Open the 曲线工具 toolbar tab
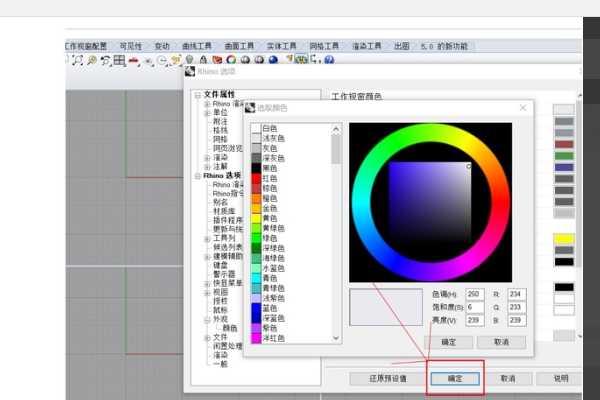Screen dimensions: 600x400 pyautogui.click(x=197, y=46)
